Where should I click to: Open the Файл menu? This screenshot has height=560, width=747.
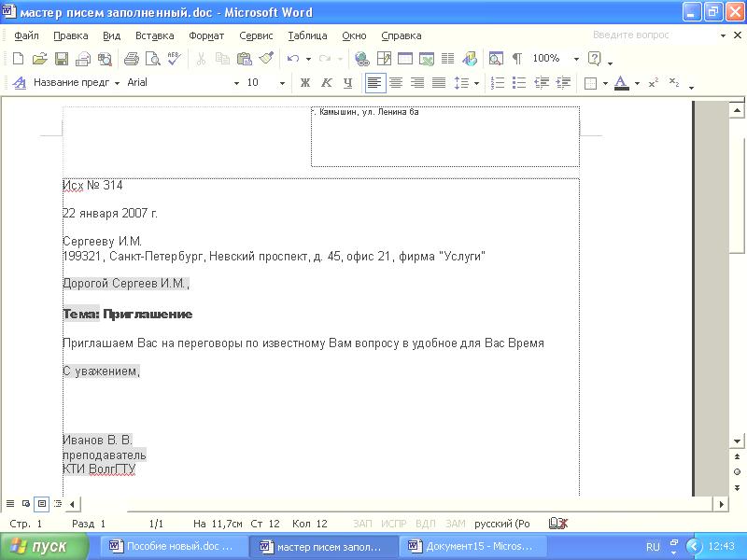(x=26, y=35)
